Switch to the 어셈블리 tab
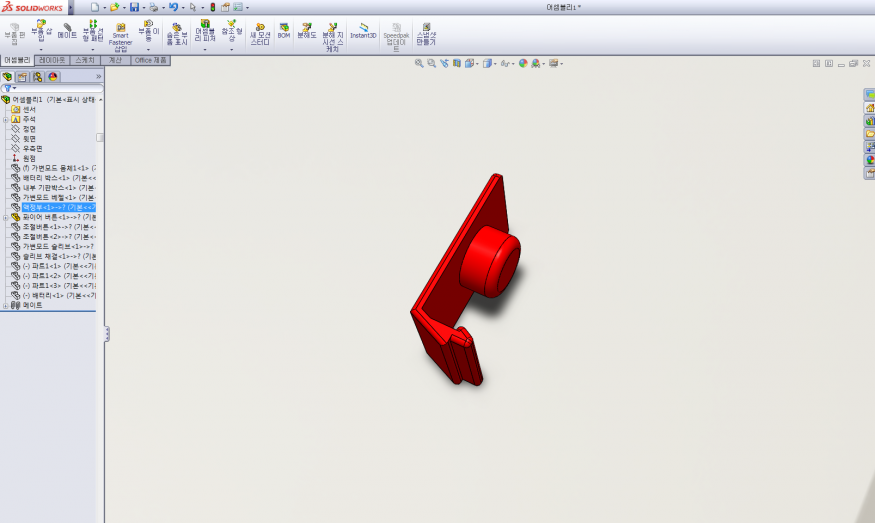 (x=17, y=60)
